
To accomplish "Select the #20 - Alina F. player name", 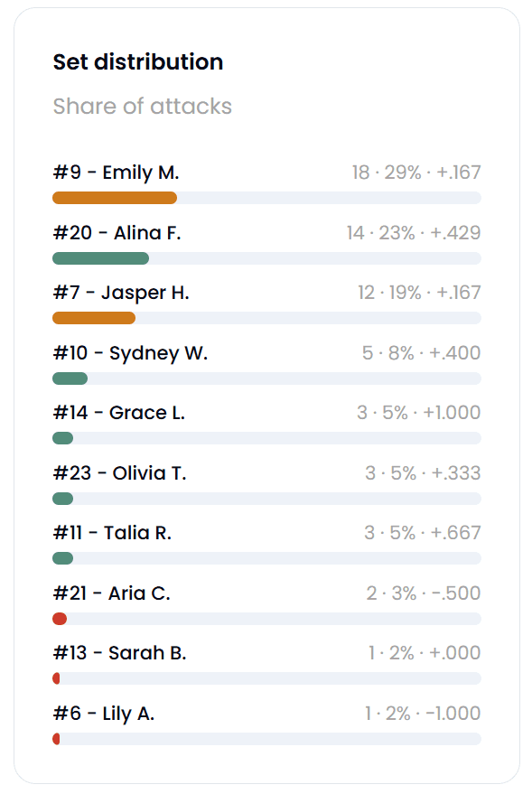I will click(117, 233).
